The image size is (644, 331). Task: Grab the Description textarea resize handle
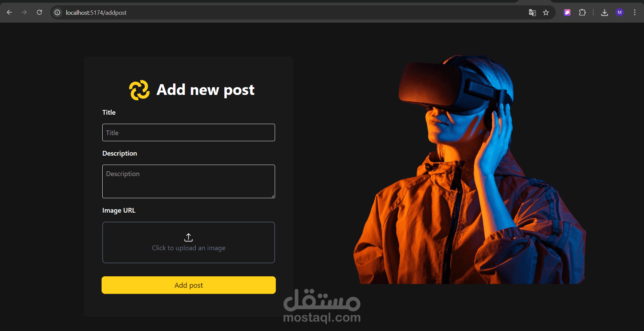(273, 196)
